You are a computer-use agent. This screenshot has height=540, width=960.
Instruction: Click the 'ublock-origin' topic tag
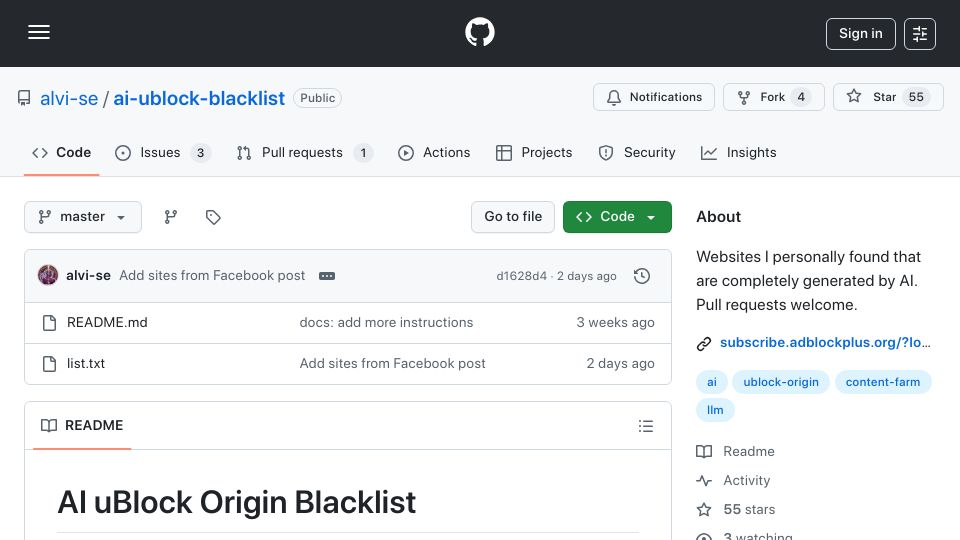[x=781, y=382]
